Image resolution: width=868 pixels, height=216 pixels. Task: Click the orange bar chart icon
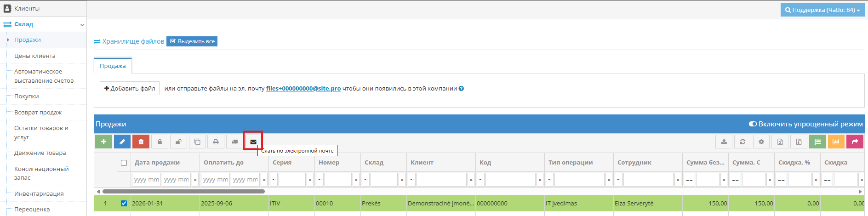[836, 142]
